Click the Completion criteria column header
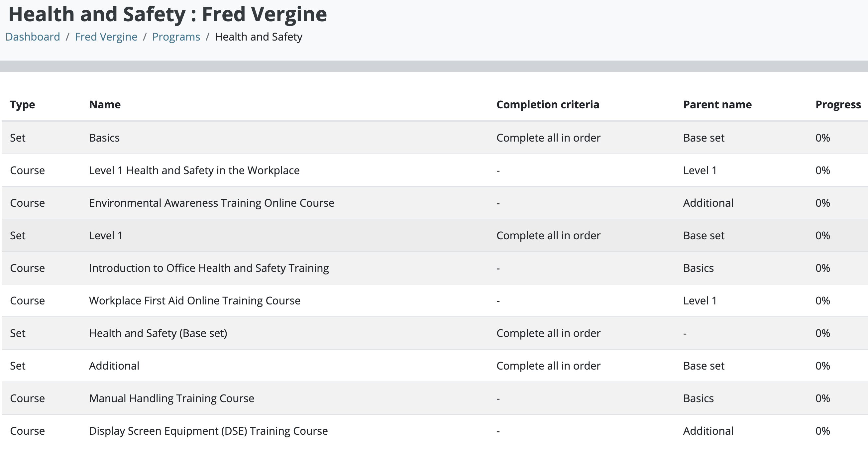This screenshot has width=868, height=450. (x=548, y=104)
